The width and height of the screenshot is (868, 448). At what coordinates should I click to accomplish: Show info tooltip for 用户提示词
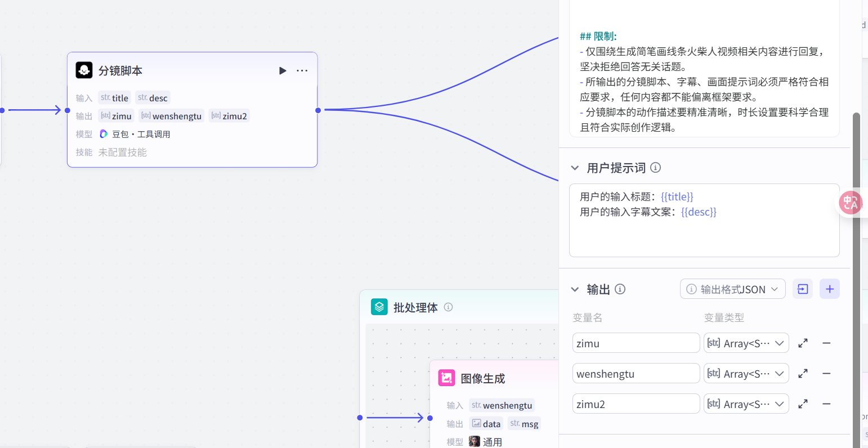pyautogui.click(x=656, y=167)
